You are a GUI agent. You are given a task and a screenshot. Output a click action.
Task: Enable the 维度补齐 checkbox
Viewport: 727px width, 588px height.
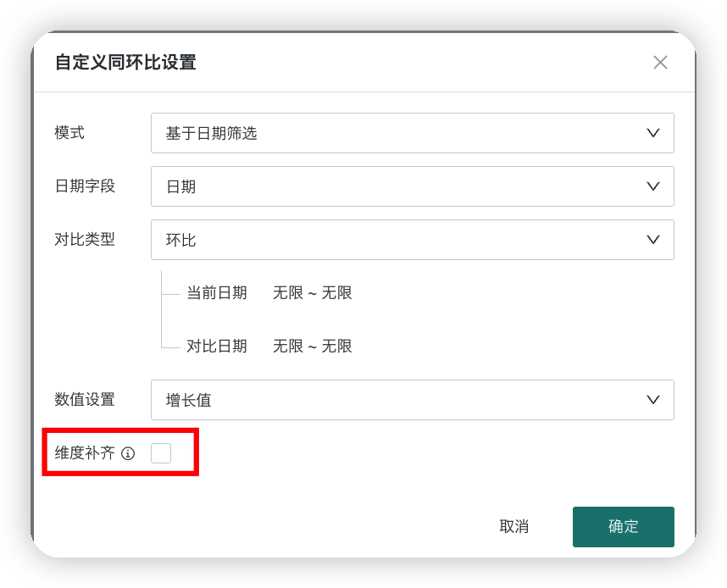click(x=161, y=453)
